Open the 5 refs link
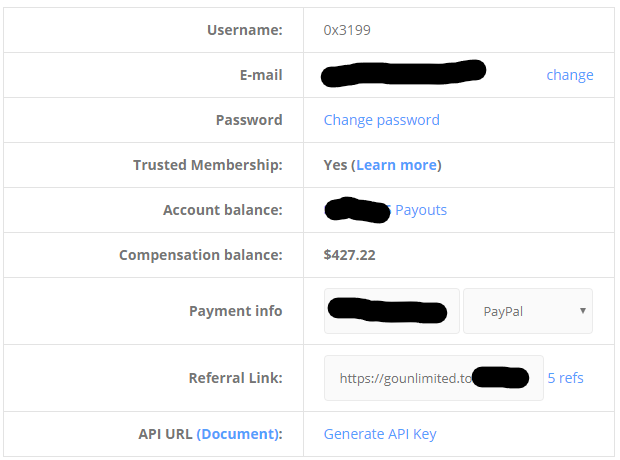Image resolution: width=620 pixels, height=460 pixels. click(x=565, y=378)
